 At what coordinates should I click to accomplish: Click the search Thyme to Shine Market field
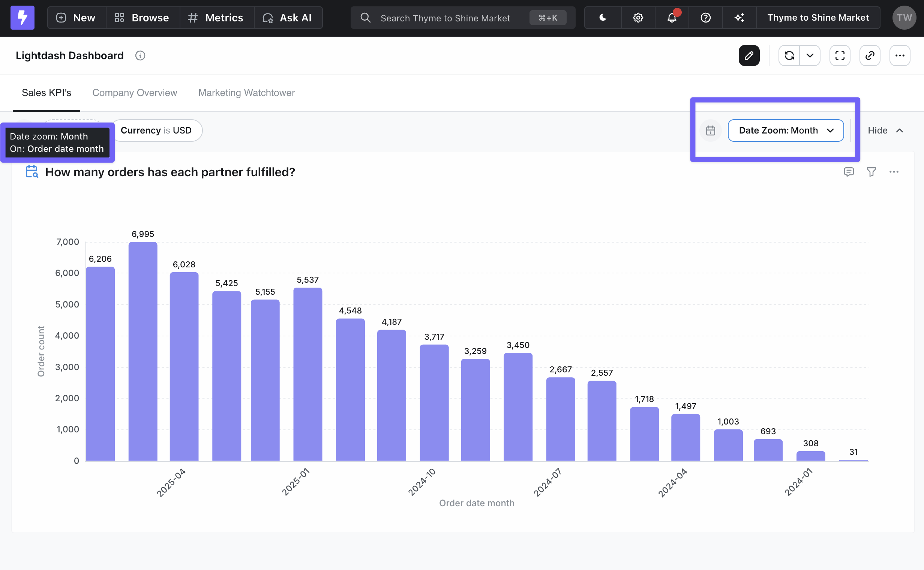pyautogui.click(x=445, y=18)
